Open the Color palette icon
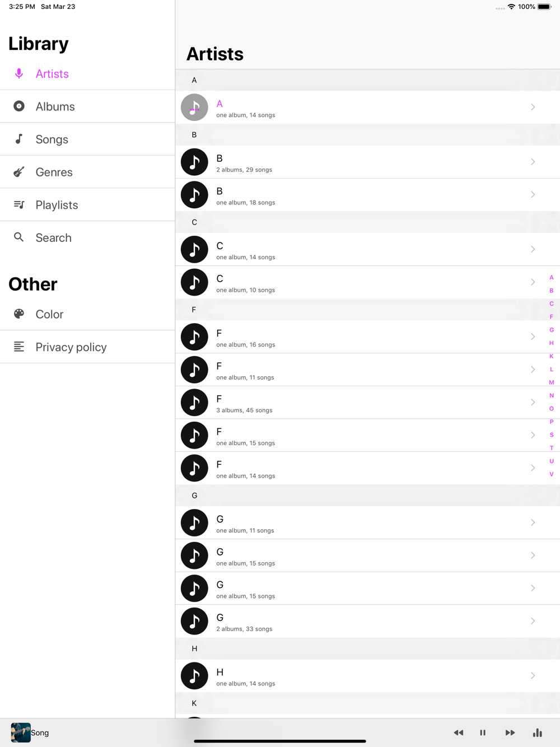Image resolution: width=560 pixels, height=747 pixels. (19, 314)
